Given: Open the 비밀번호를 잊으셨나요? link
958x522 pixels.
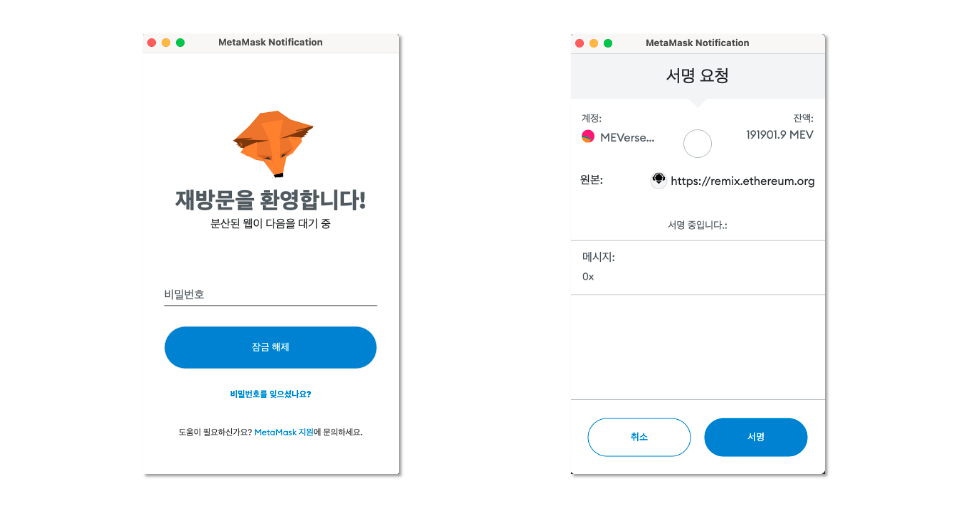Looking at the screenshot, I should 270,394.
